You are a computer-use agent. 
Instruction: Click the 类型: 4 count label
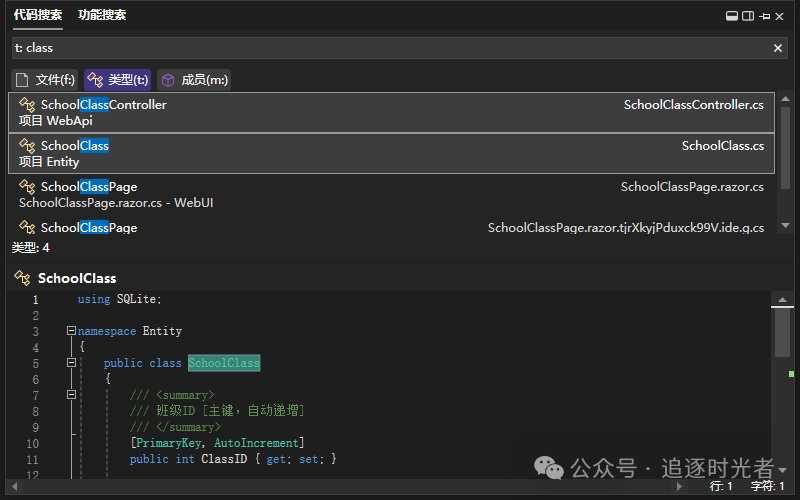pyautogui.click(x=31, y=248)
